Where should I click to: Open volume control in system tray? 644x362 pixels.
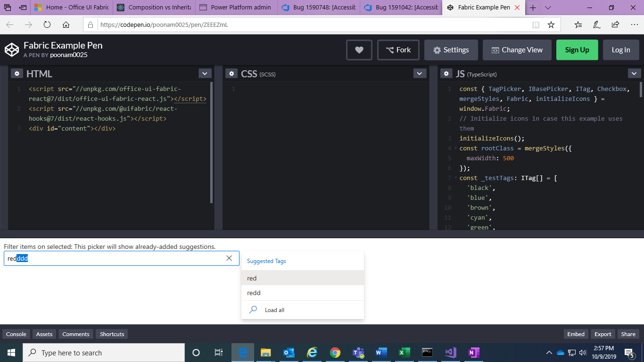(x=582, y=353)
